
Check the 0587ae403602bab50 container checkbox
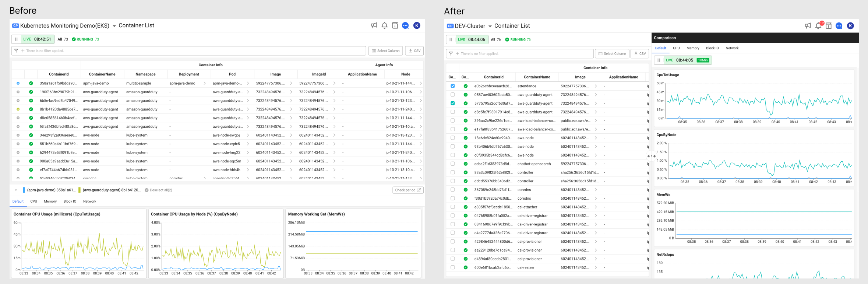[x=453, y=95]
